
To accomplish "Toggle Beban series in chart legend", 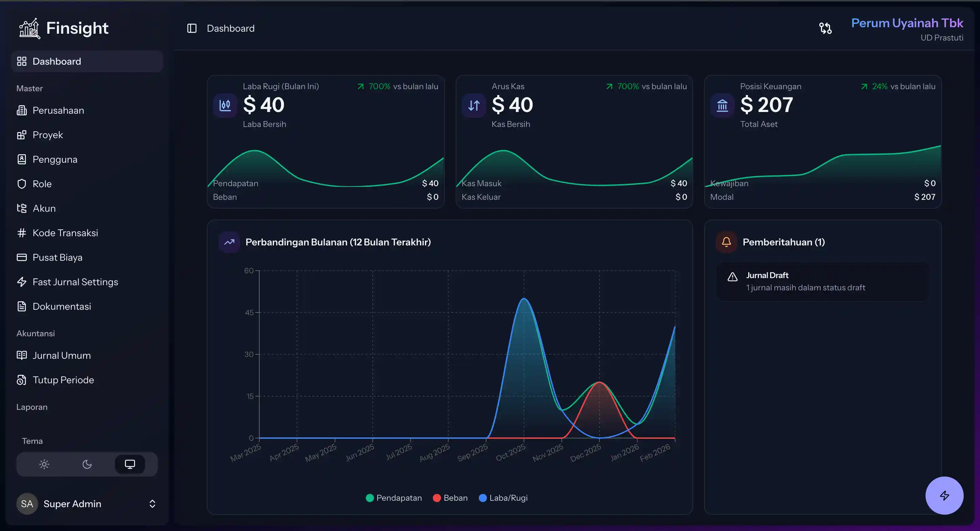I will (x=450, y=498).
